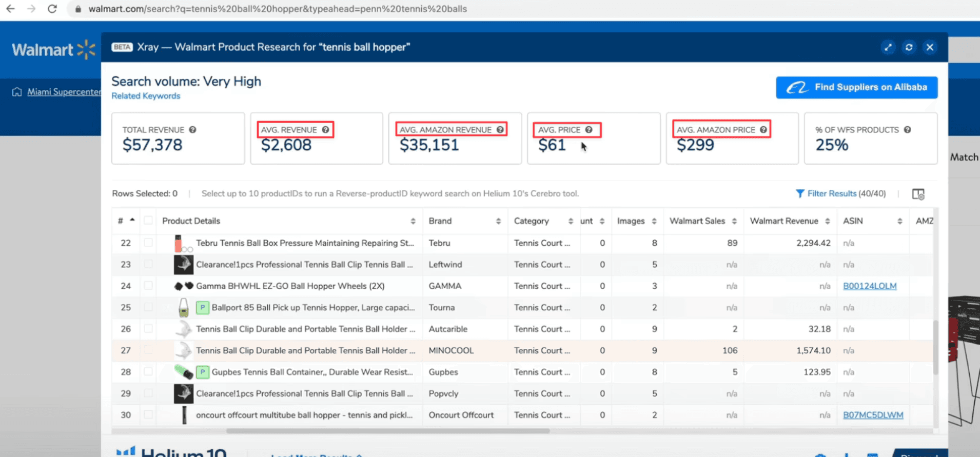Viewport: 980px width, 457px height.
Task: Click the $57,378 total revenue value
Action: [x=152, y=145]
